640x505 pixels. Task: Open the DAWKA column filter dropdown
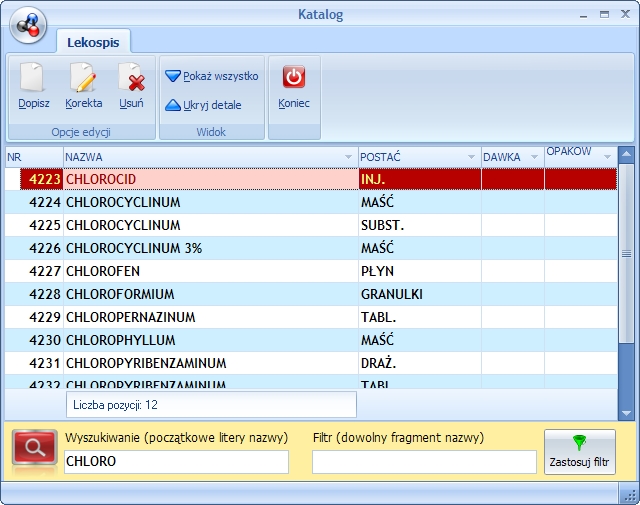tap(534, 158)
